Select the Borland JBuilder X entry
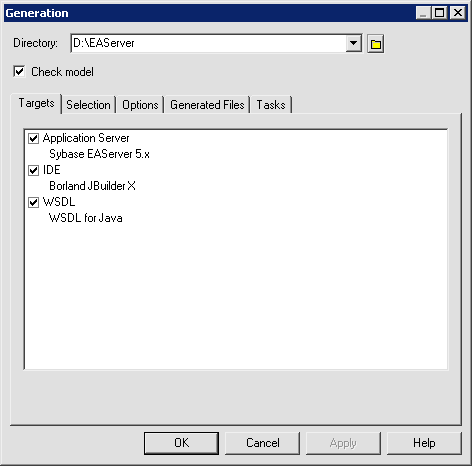The image size is (472, 466). click(x=92, y=186)
